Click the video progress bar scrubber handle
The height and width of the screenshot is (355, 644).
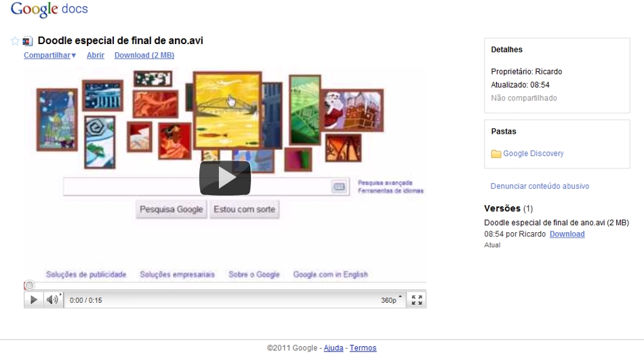click(30, 285)
